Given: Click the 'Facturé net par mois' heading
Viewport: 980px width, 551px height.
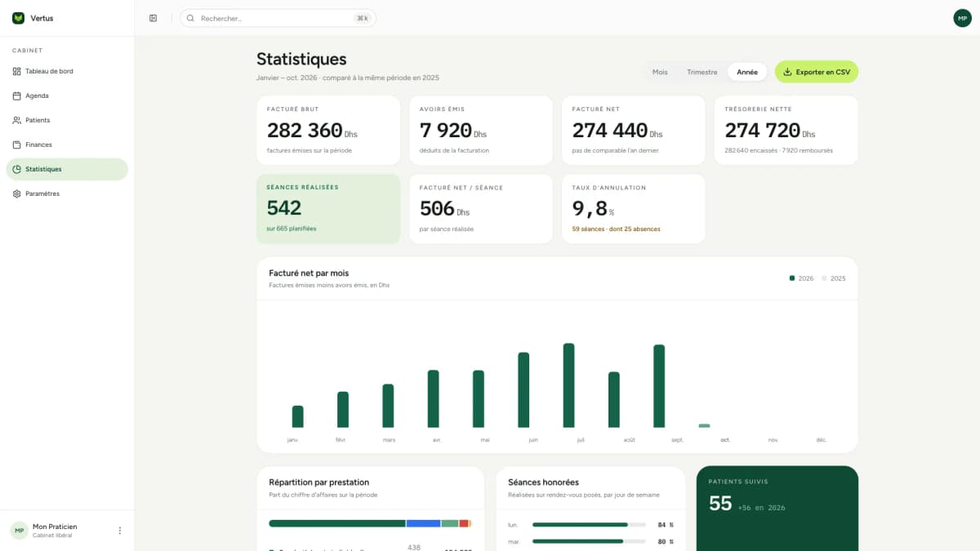Looking at the screenshot, I should coord(309,273).
